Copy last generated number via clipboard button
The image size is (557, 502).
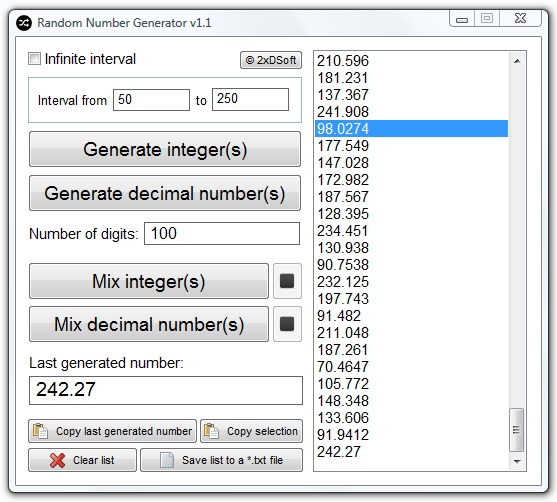(112, 431)
